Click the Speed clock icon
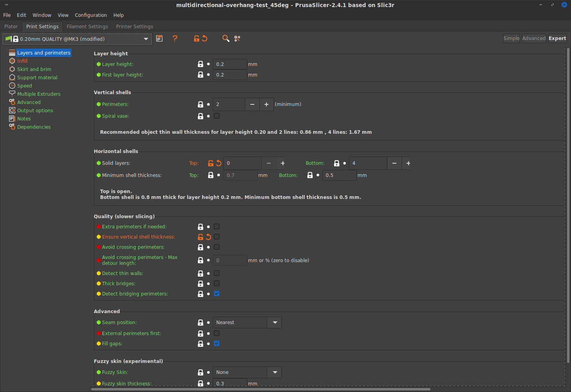 click(x=12, y=86)
